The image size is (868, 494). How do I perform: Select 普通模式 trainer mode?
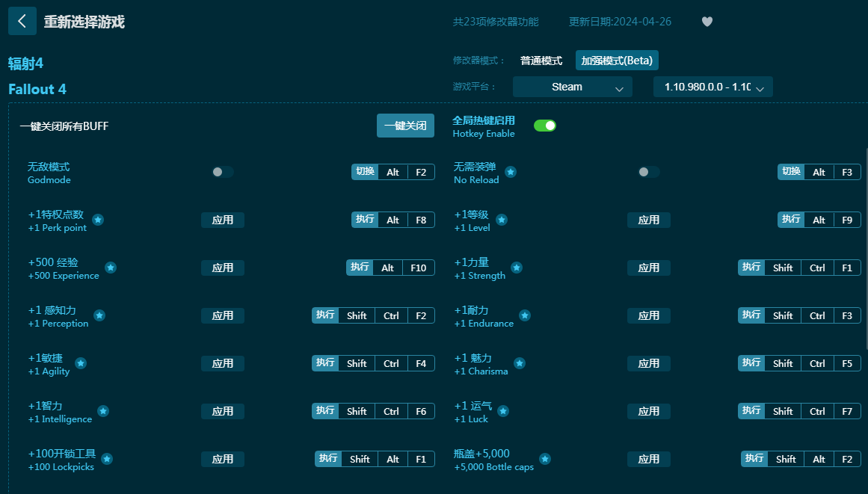coord(541,61)
